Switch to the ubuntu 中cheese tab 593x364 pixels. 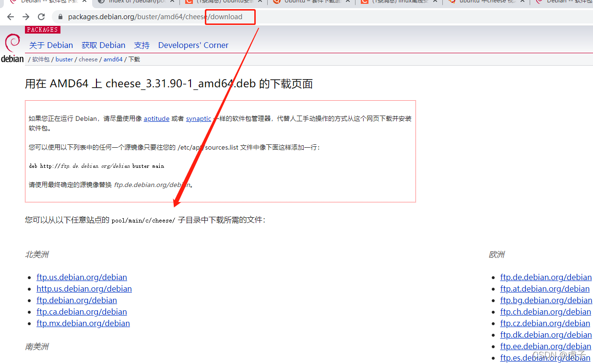pyautogui.click(x=486, y=1)
